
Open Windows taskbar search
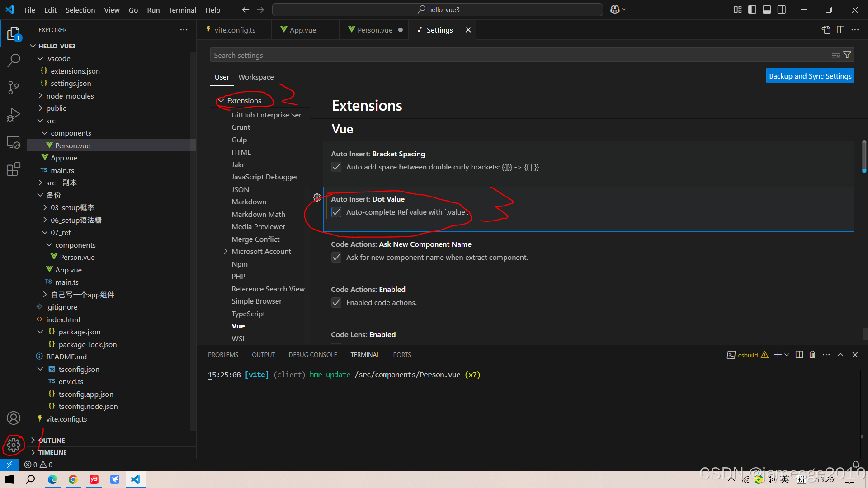[30, 479]
